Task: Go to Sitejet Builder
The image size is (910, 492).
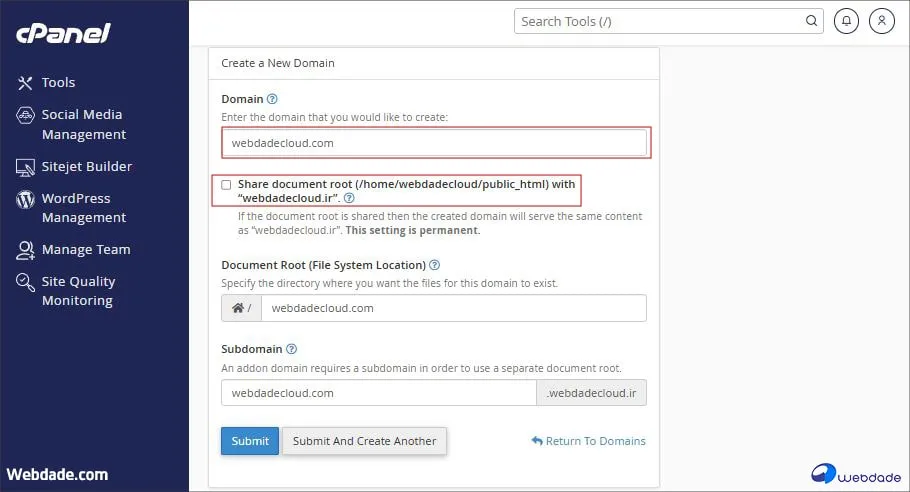Action: click(x=86, y=166)
